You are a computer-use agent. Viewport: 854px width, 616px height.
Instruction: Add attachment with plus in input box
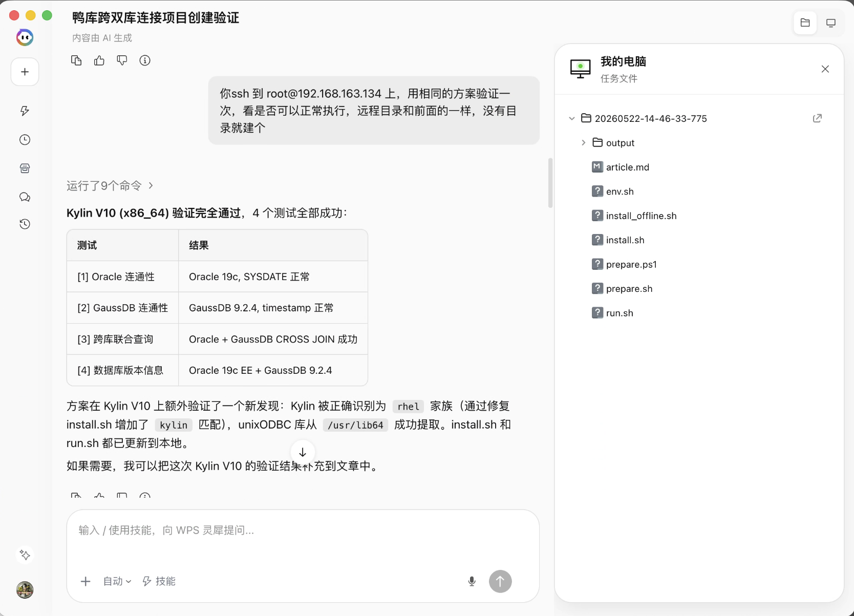[x=86, y=581]
